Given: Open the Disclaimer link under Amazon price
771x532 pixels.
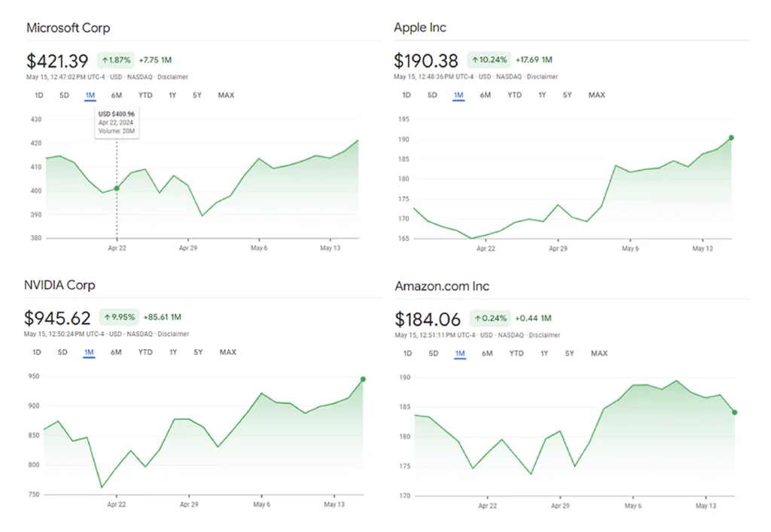Looking at the screenshot, I should coord(544,335).
